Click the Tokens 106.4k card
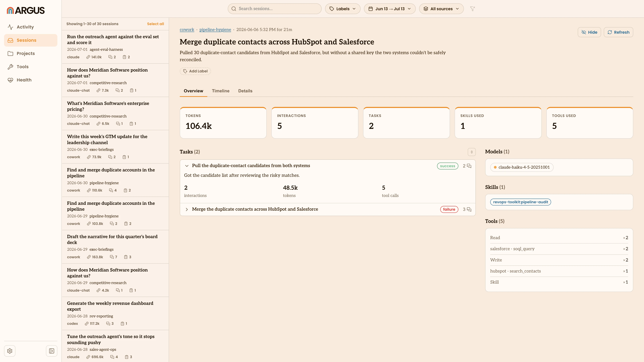Image resolution: width=644 pixels, height=362 pixels. pyautogui.click(x=223, y=123)
